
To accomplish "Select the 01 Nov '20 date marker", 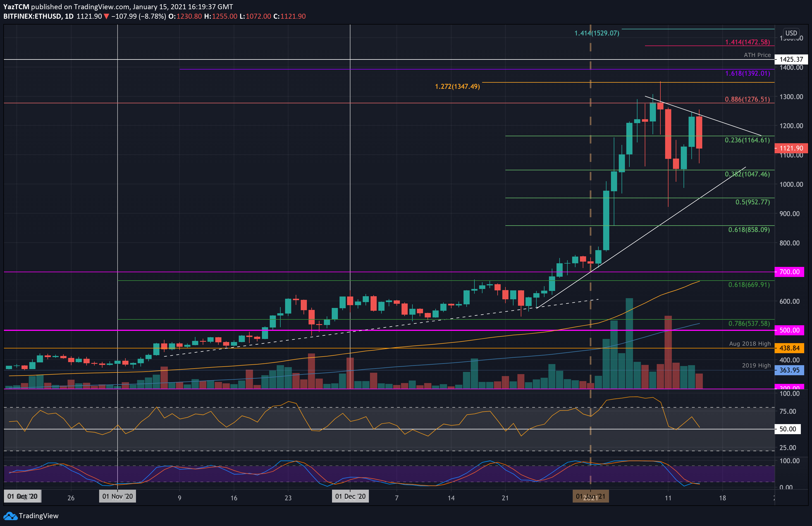I will pos(117,496).
